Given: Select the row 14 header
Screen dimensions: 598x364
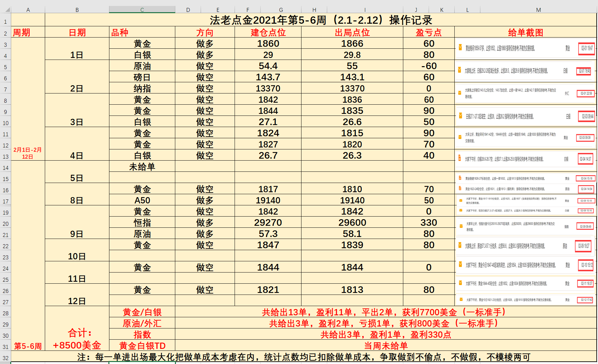Looking at the screenshot, I should pyautogui.click(x=6, y=168).
